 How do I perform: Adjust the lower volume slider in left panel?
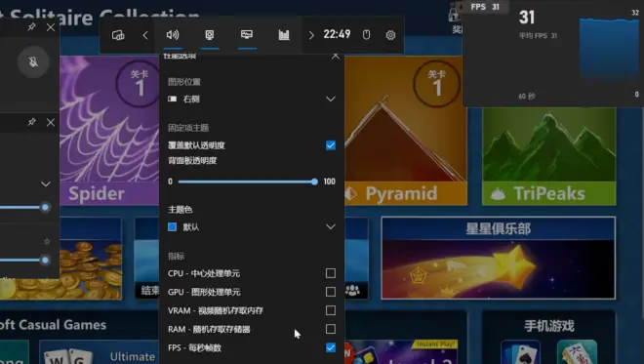pyautogui.click(x=45, y=260)
